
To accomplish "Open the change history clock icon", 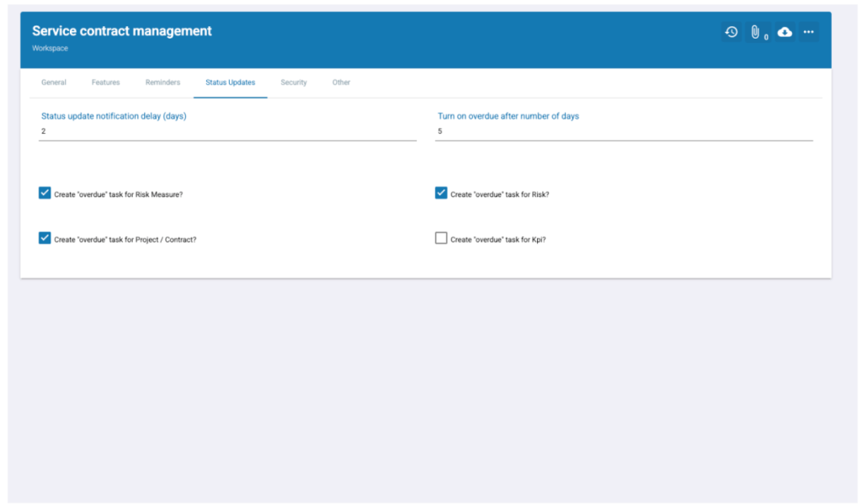I will (x=731, y=32).
